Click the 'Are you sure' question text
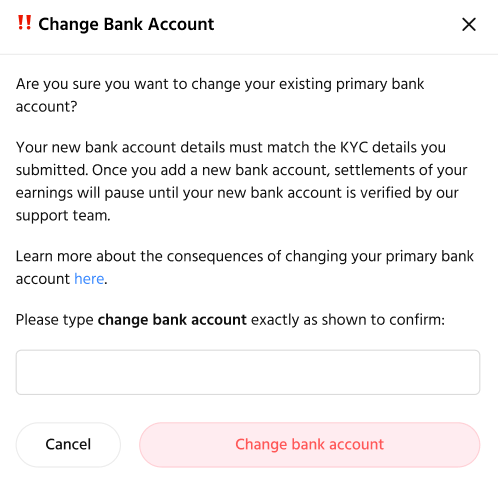 coord(220,95)
